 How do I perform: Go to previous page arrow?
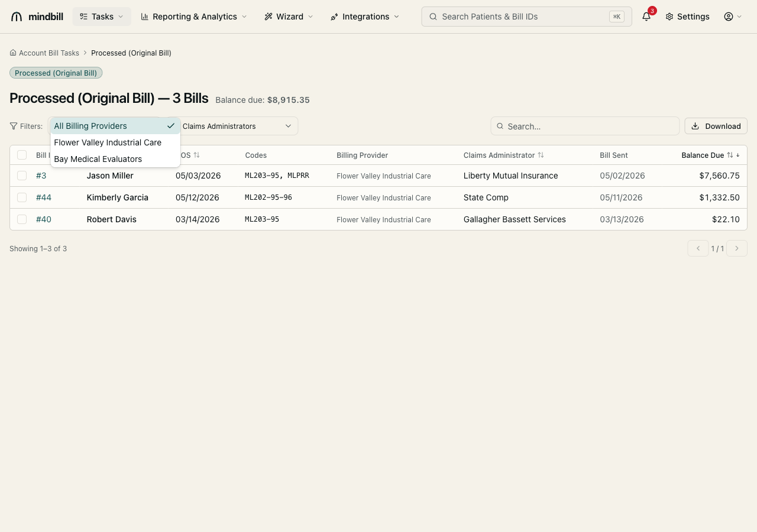tap(698, 248)
